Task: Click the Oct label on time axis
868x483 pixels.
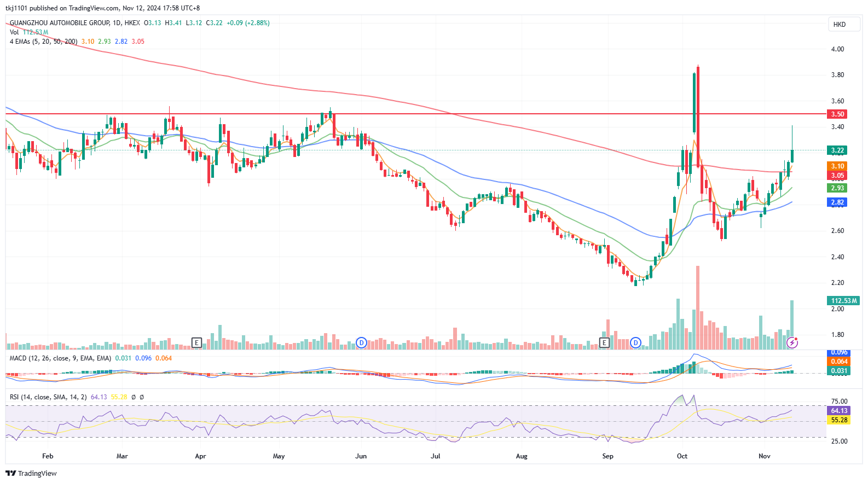Action: pos(682,456)
